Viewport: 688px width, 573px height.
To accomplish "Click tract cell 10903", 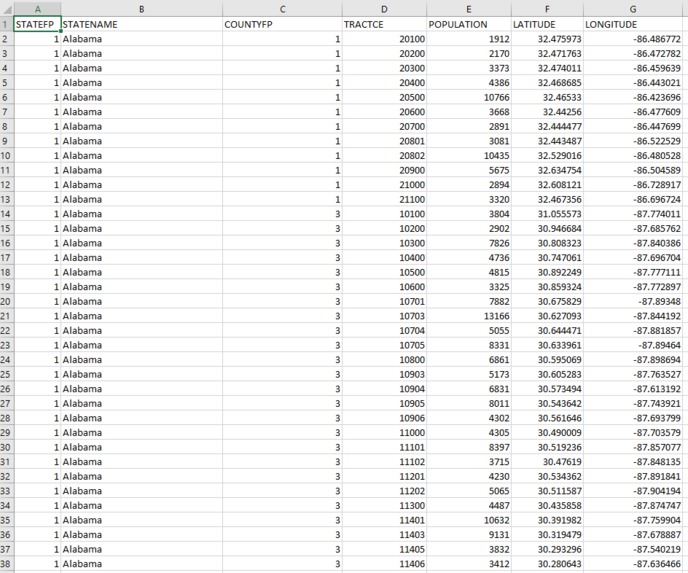I will pos(384,374).
